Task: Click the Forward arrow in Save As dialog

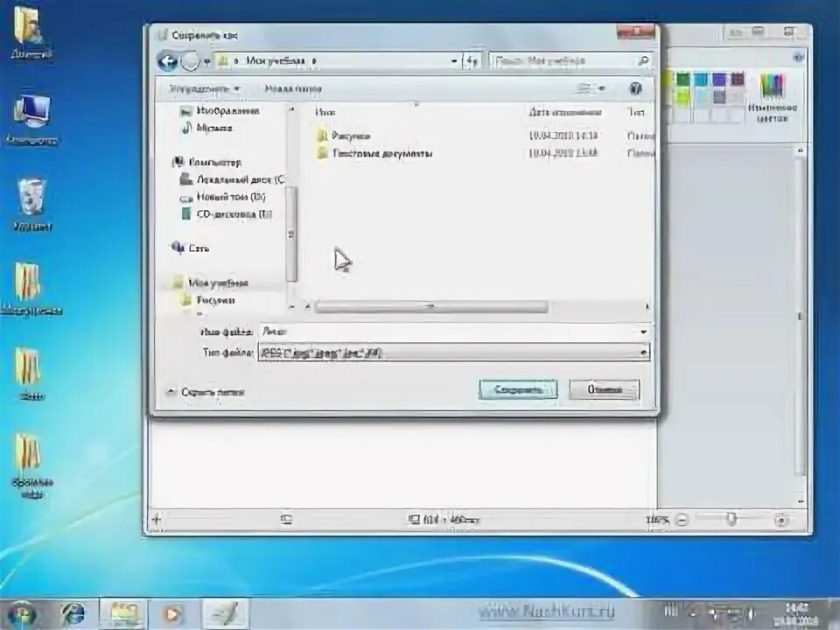Action: 190,61
